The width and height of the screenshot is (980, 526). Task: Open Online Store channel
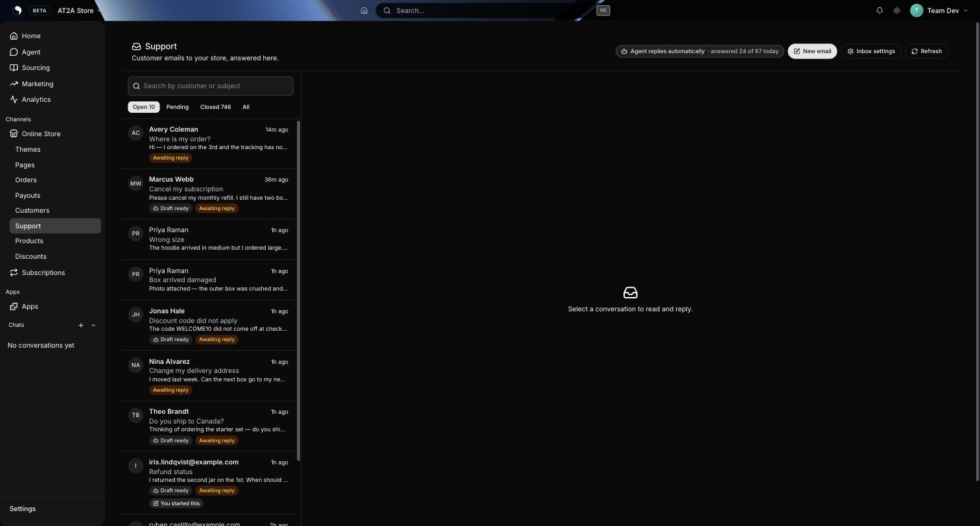pyautogui.click(x=55, y=134)
